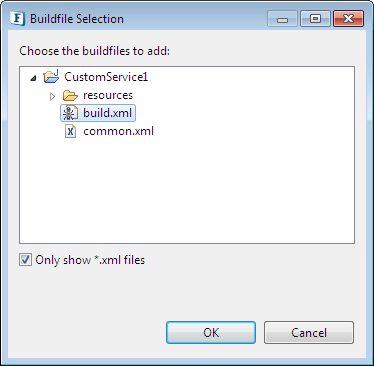Viewport: 374px width, 366px height.
Task: Expand the resources folder node
Action: coord(52,96)
